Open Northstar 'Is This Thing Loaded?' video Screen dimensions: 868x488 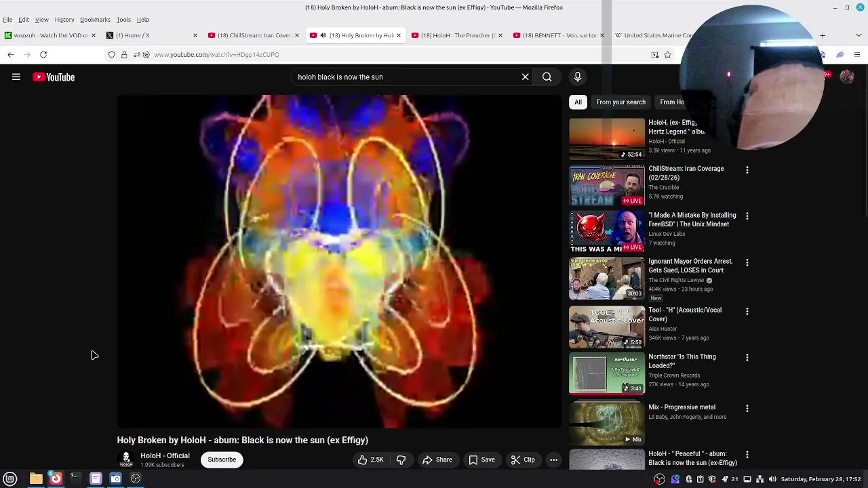point(607,373)
